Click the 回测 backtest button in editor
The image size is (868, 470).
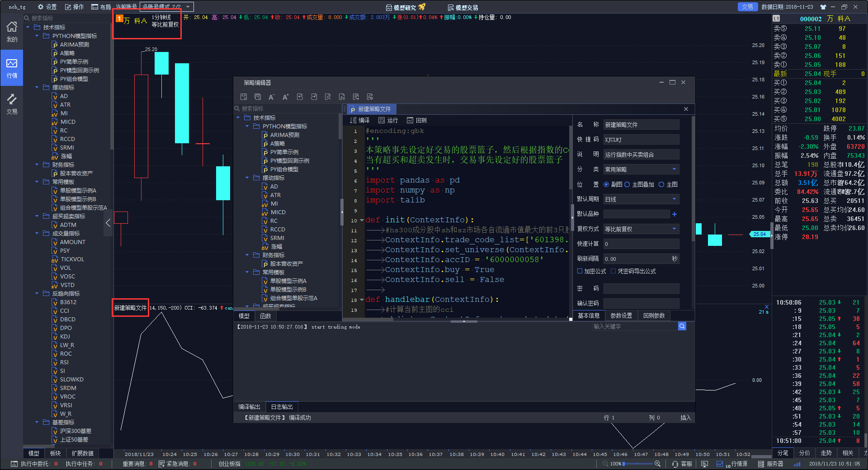(416, 120)
